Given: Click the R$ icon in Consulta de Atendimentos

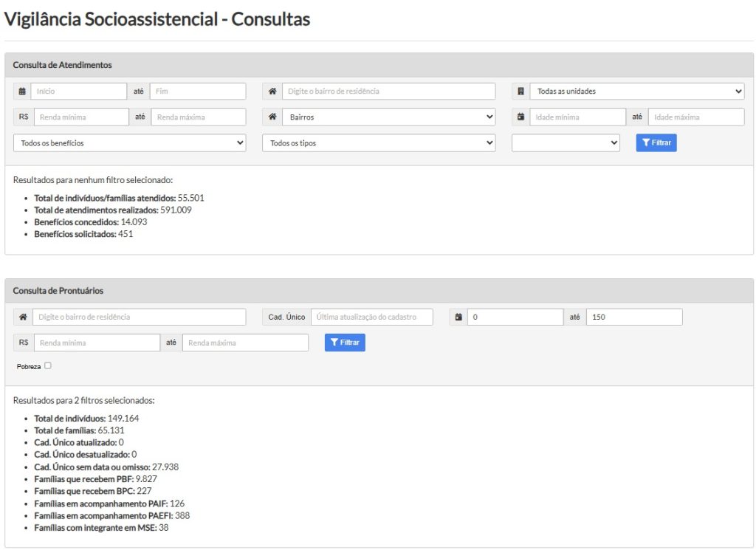Looking at the screenshot, I should [x=24, y=117].
